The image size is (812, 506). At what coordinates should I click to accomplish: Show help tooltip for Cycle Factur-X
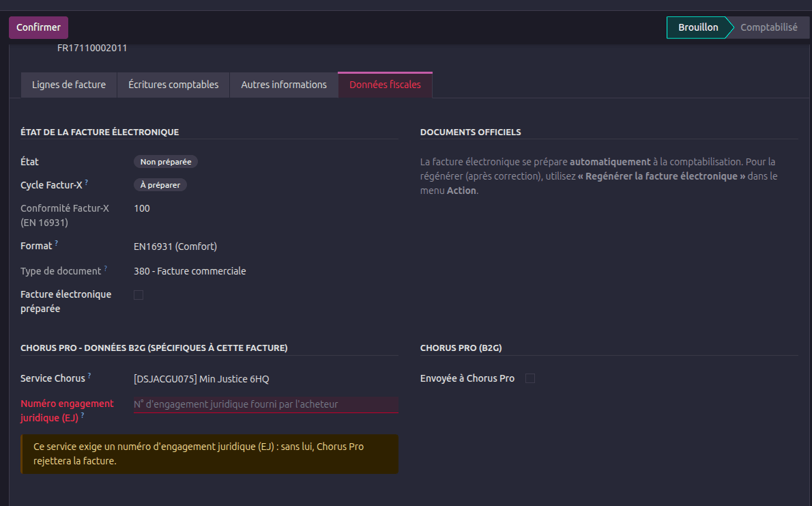tap(87, 182)
